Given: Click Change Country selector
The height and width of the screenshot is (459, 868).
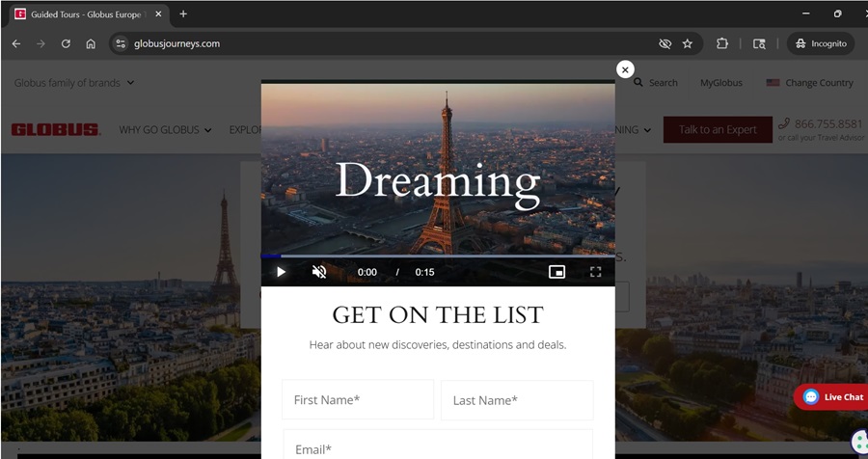Looking at the screenshot, I should (809, 83).
